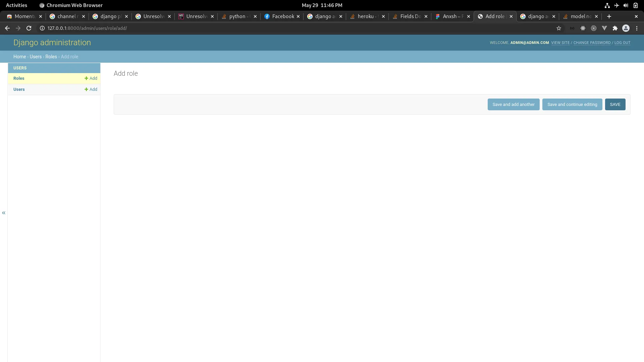Switch to the Fields Do tab
Image resolution: width=644 pixels, height=362 pixels.
click(x=410, y=16)
